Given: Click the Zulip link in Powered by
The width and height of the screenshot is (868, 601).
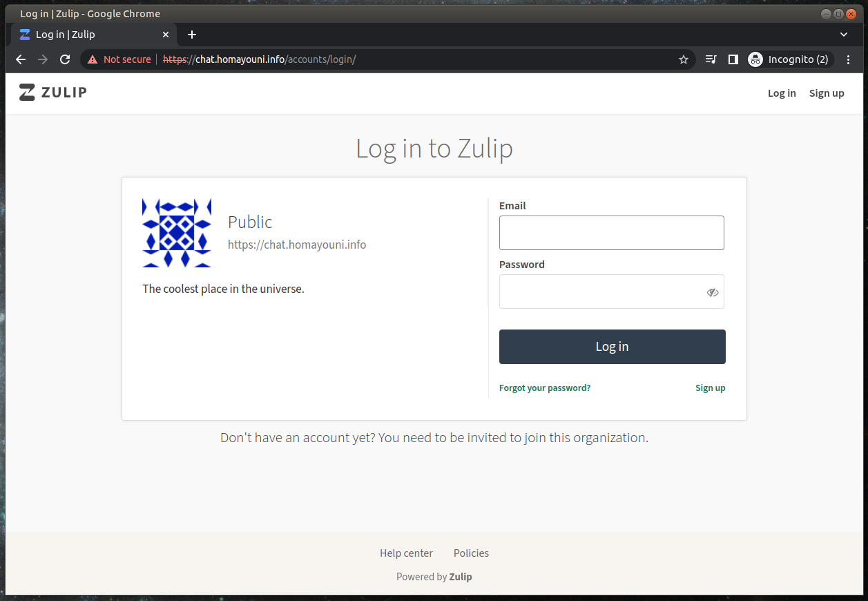Looking at the screenshot, I should (461, 577).
